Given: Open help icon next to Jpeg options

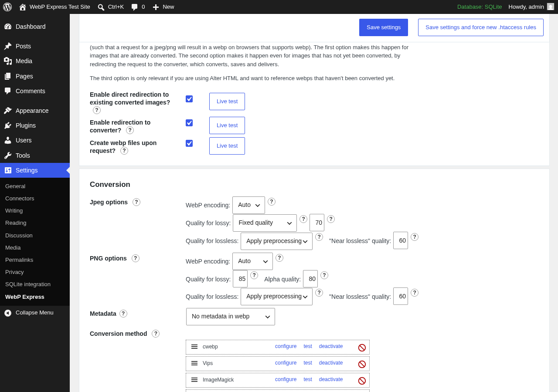Looking at the screenshot, I should click(136, 202).
